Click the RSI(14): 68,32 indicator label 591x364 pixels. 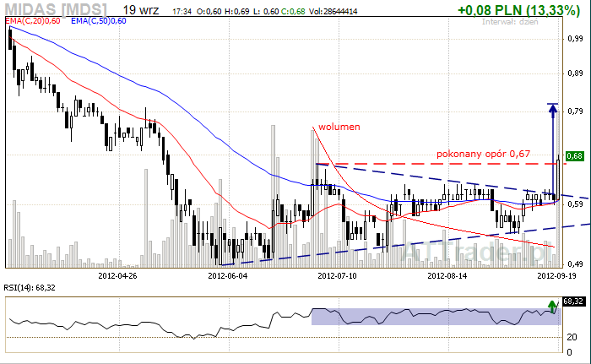30,288
